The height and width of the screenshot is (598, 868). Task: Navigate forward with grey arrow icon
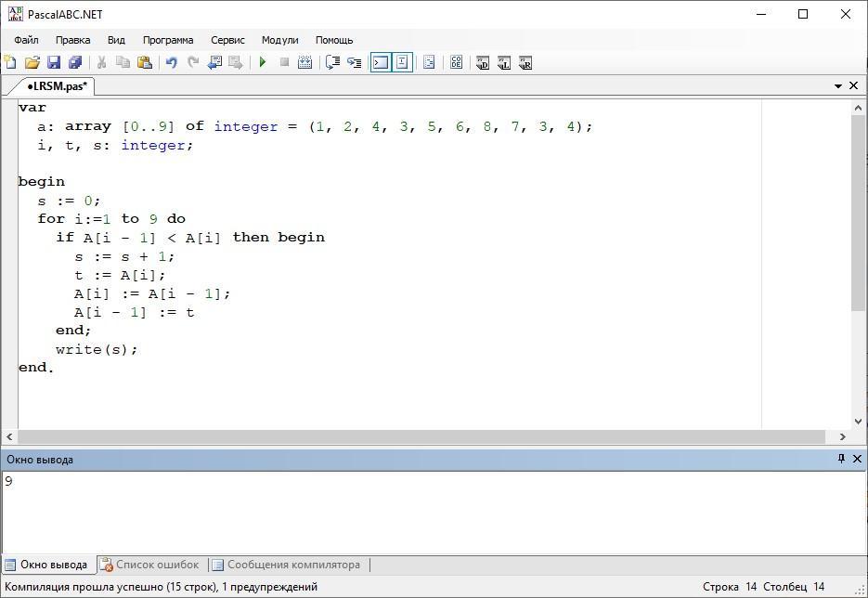tap(236, 62)
